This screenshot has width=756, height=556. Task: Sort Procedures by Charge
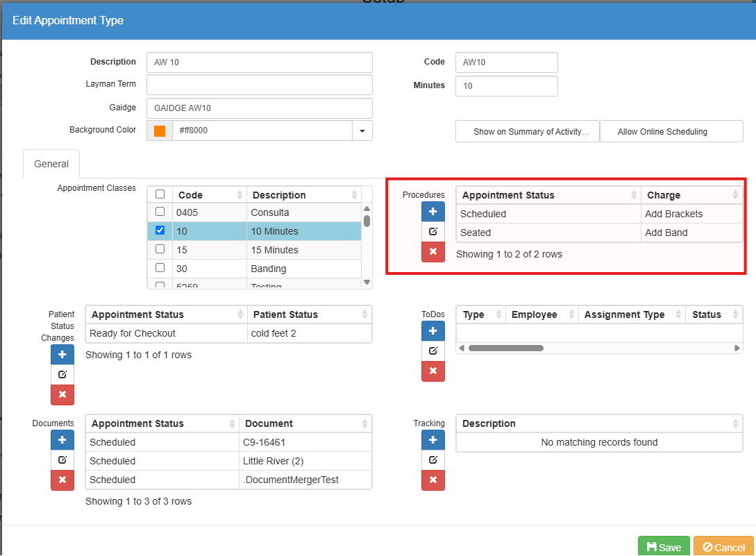coord(691,195)
